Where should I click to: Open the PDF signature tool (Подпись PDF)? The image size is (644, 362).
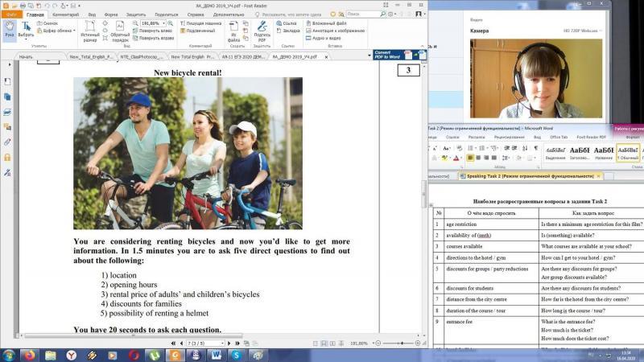click(x=262, y=31)
